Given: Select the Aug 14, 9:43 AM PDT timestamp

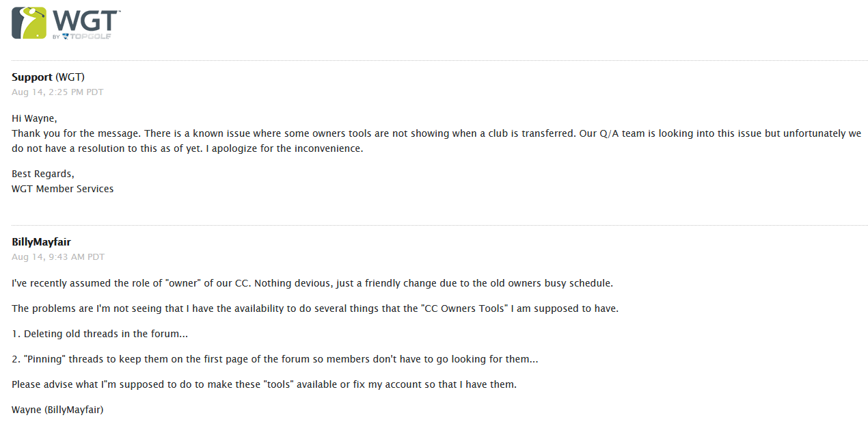Looking at the screenshot, I should click(x=58, y=256).
